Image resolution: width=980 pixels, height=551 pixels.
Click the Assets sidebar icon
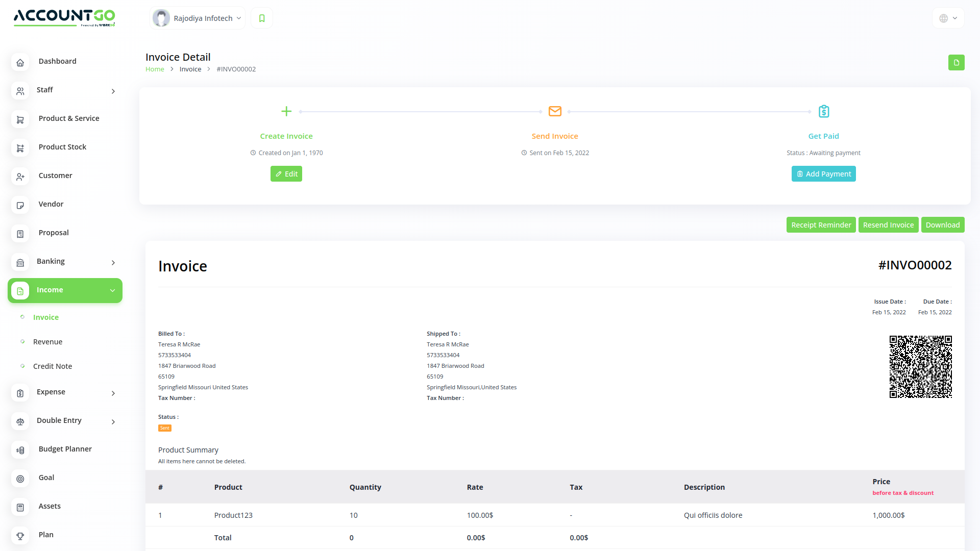pos(20,507)
